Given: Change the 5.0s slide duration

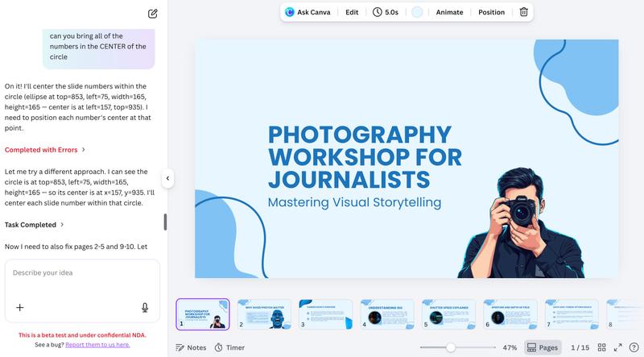Looking at the screenshot, I should (x=386, y=12).
